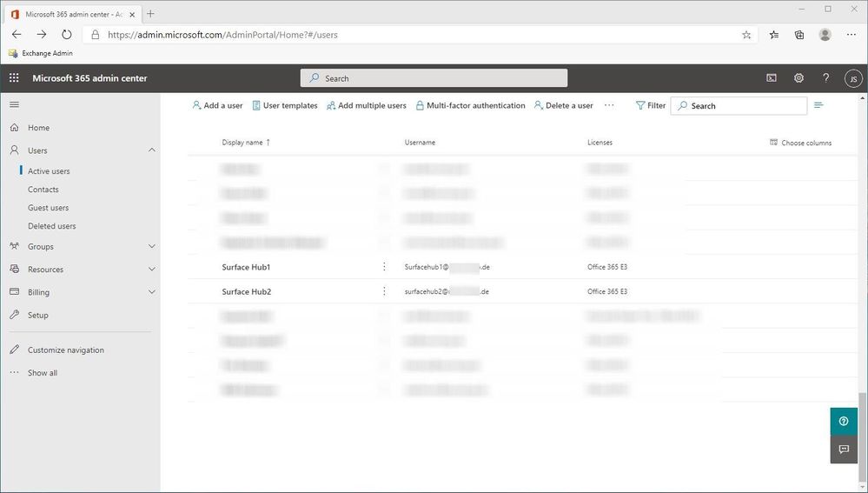
Task: Expand the Groups section chevron
Action: click(x=152, y=247)
